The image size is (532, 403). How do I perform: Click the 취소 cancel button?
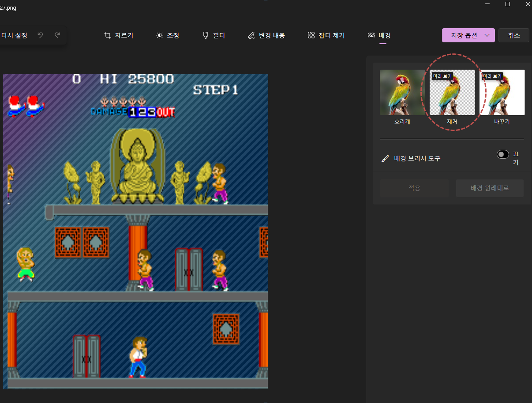click(x=514, y=35)
